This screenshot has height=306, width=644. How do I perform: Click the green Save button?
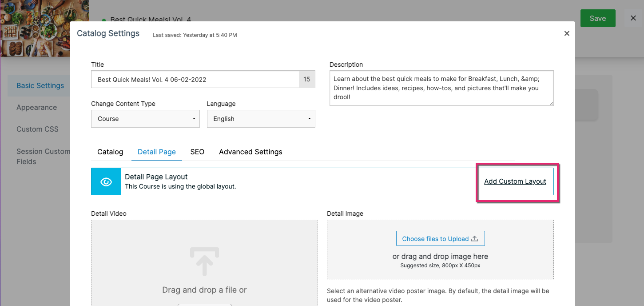click(598, 18)
